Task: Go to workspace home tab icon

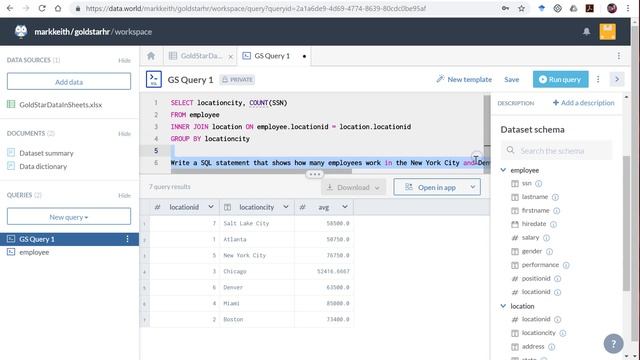Action: pyautogui.click(x=151, y=56)
